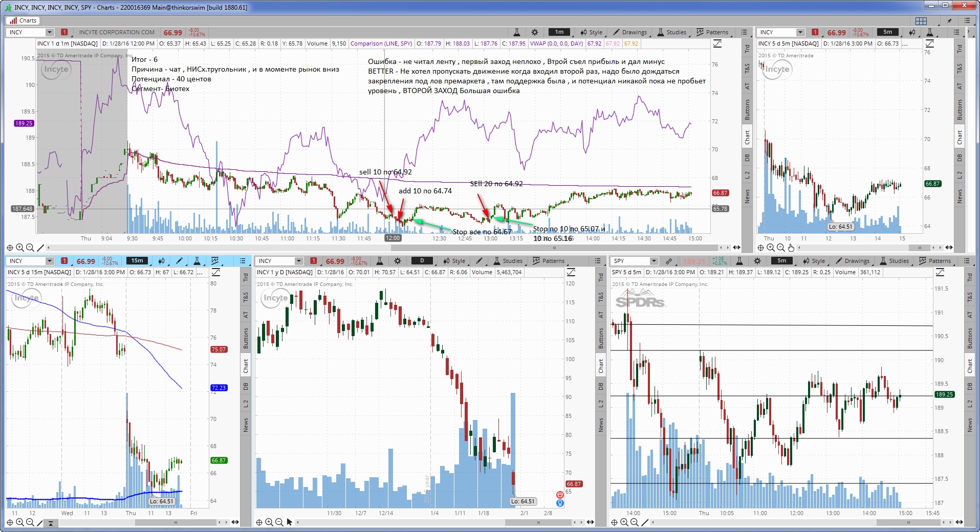Click red link number 1 on 15m chart
Image resolution: width=980 pixels, height=532 pixels.
[x=64, y=261]
